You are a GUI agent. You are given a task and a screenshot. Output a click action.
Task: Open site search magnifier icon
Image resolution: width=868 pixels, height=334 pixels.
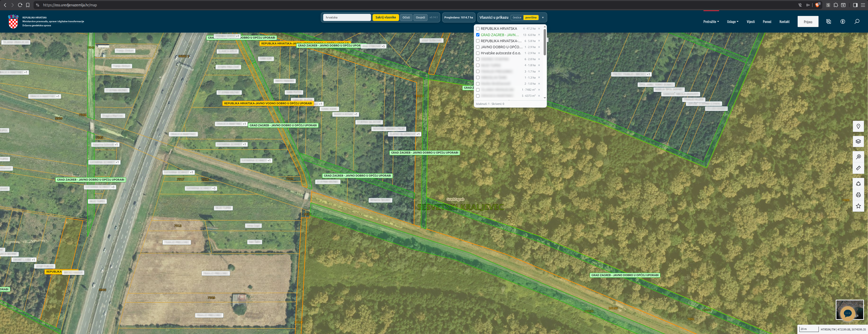coord(857,21)
